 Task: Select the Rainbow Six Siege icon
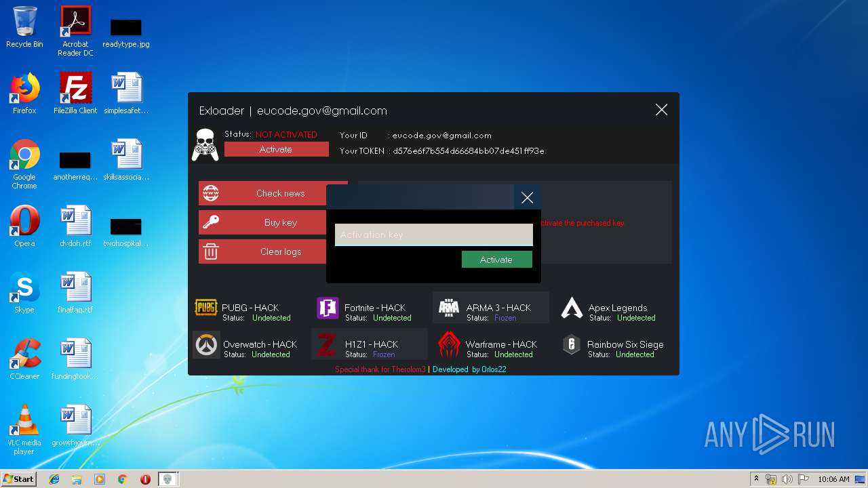(x=572, y=345)
